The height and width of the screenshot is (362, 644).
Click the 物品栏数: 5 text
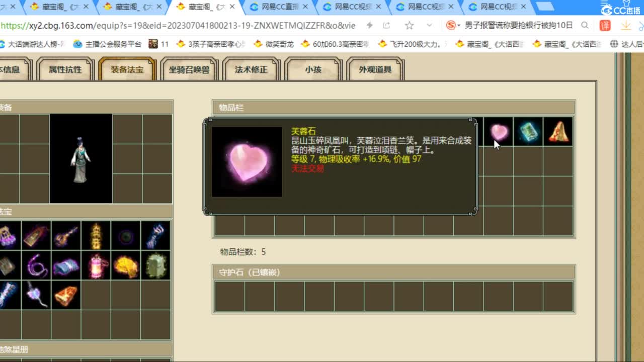[x=243, y=252]
